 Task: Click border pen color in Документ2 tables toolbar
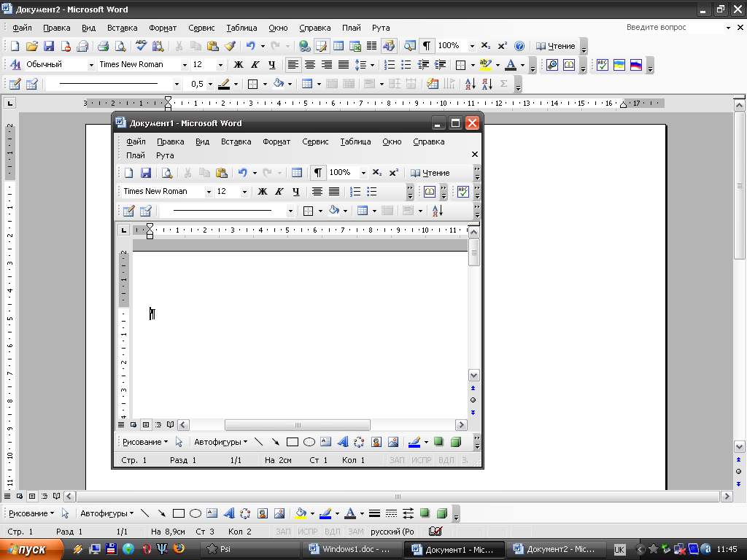tap(224, 85)
